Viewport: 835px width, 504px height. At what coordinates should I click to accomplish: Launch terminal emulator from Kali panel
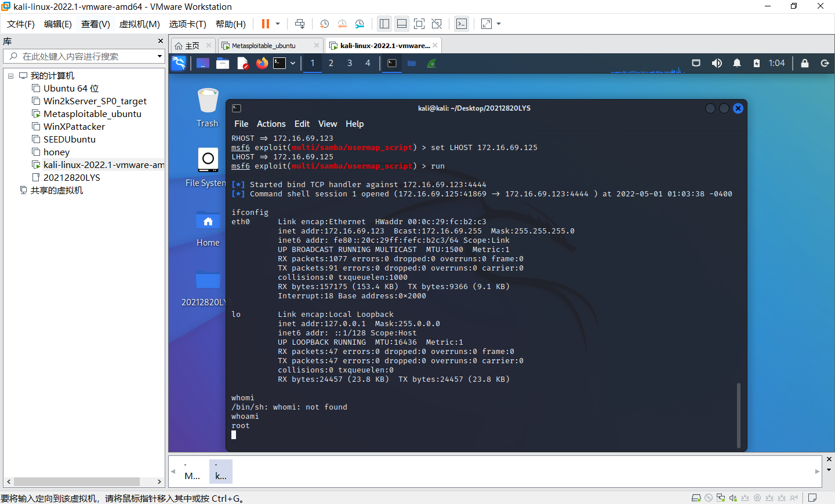click(x=279, y=63)
